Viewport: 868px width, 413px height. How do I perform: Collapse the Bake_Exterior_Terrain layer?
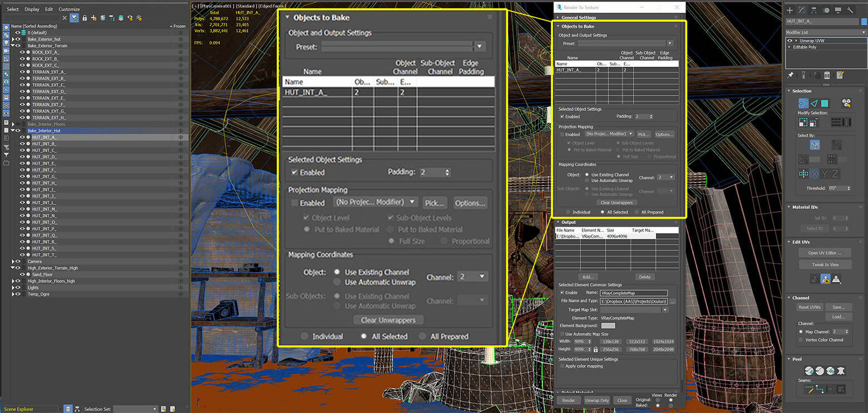click(x=13, y=46)
